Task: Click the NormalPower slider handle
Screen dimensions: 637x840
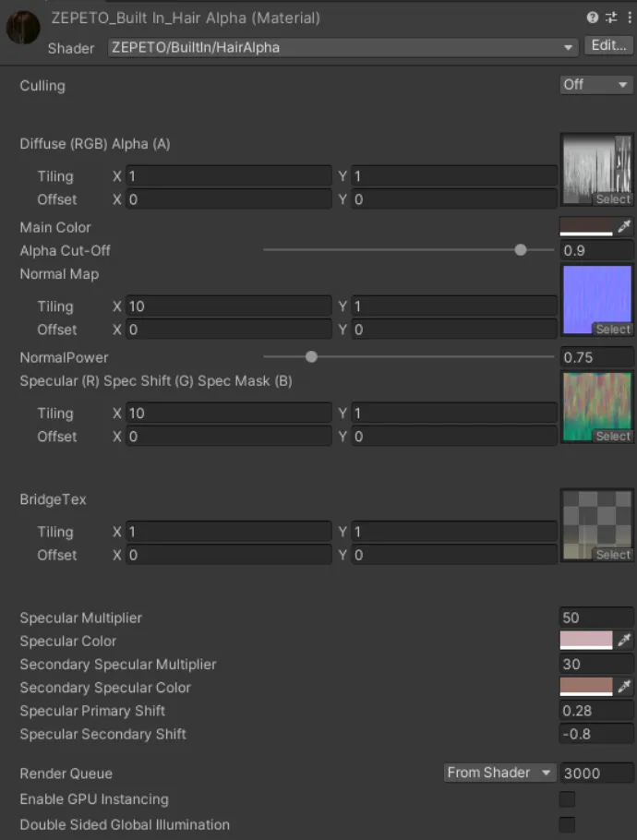Action: [311, 357]
